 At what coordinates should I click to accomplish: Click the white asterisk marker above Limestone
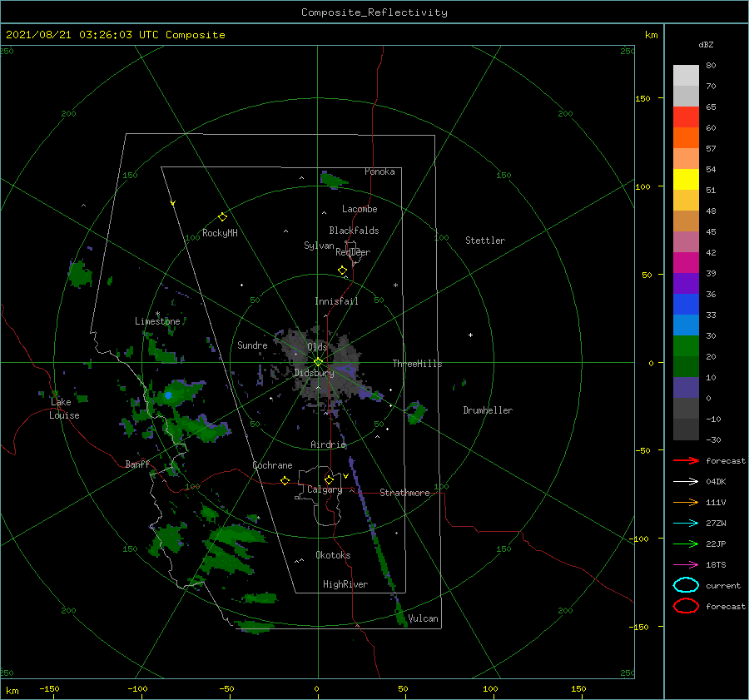tap(157, 314)
